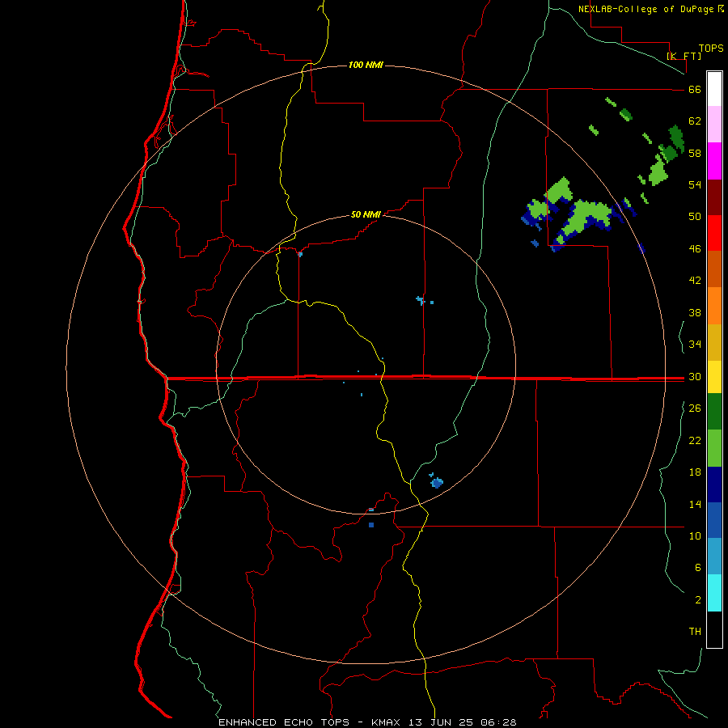Click the small blue square echo south of 50 NMI ring
This screenshot has height=728, width=728.
point(371,525)
